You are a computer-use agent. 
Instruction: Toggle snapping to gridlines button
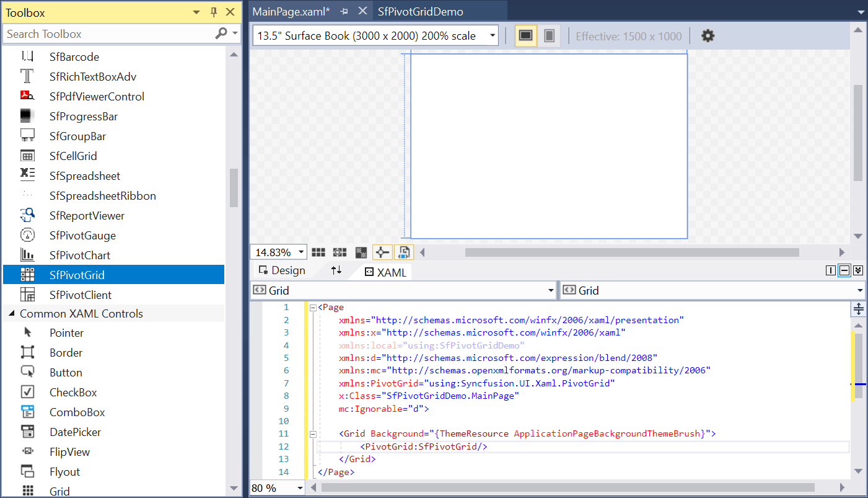[340, 252]
